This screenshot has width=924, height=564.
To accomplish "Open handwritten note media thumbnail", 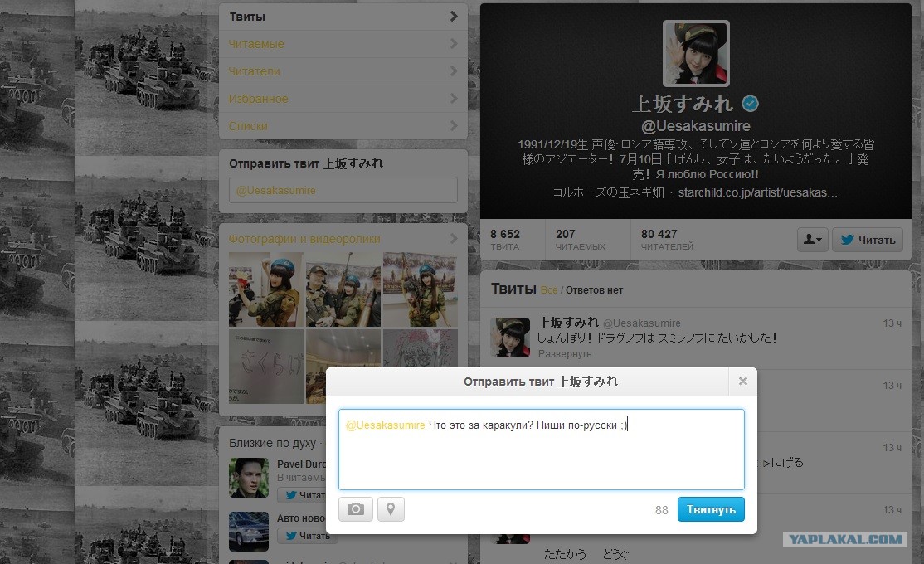I will coord(265,367).
